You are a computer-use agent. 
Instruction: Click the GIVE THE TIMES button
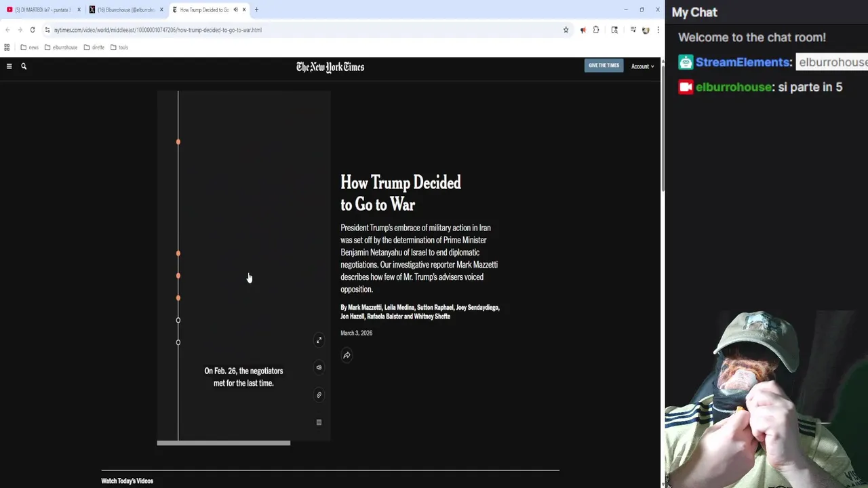click(x=604, y=66)
